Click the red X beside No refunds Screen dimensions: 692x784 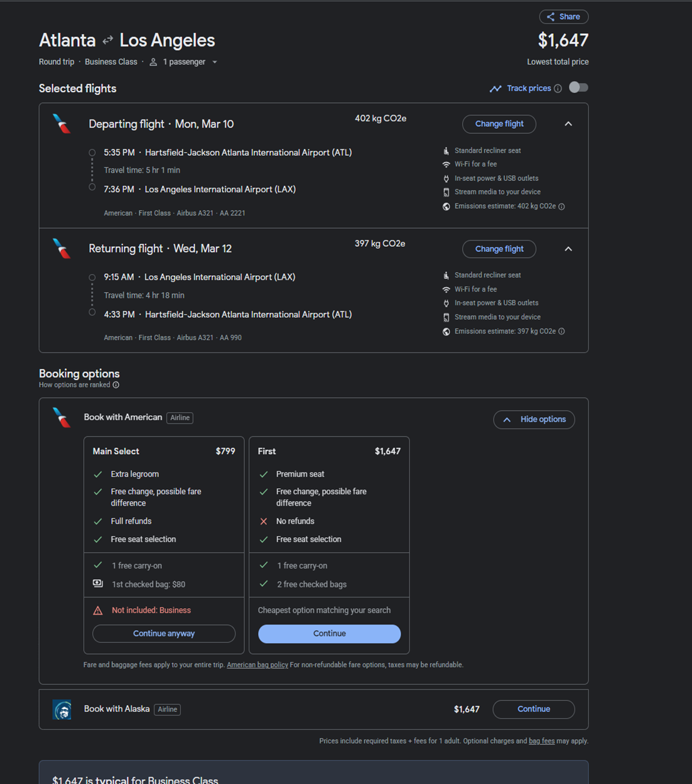pyautogui.click(x=264, y=521)
